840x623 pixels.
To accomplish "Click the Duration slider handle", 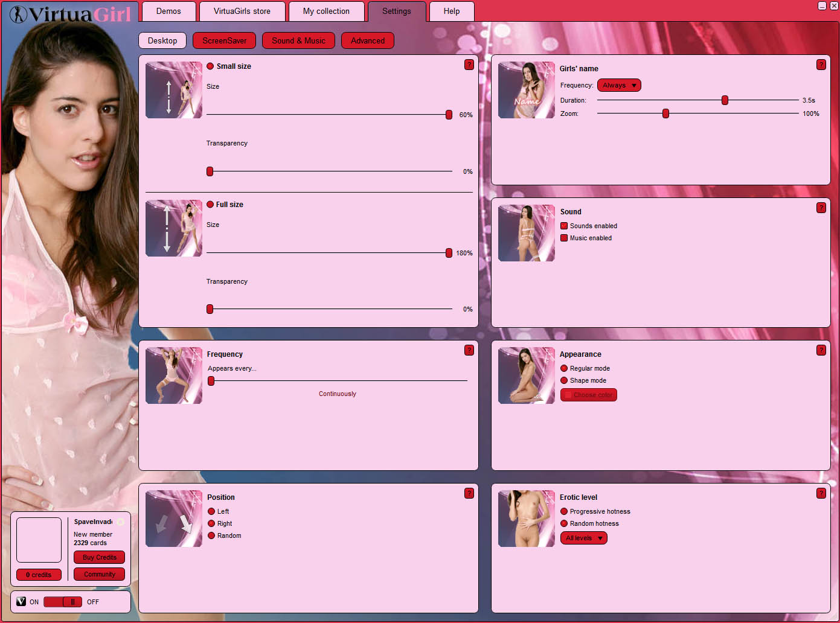I will pyautogui.click(x=725, y=100).
